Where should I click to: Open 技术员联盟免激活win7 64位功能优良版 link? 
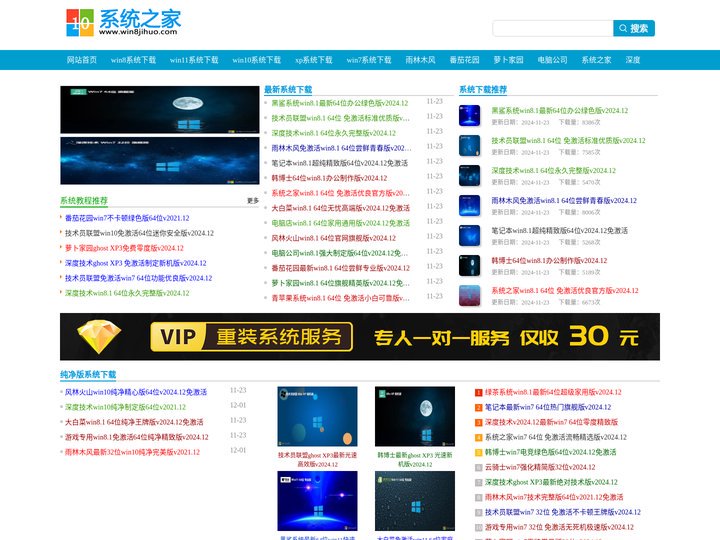click(x=138, y=278)
